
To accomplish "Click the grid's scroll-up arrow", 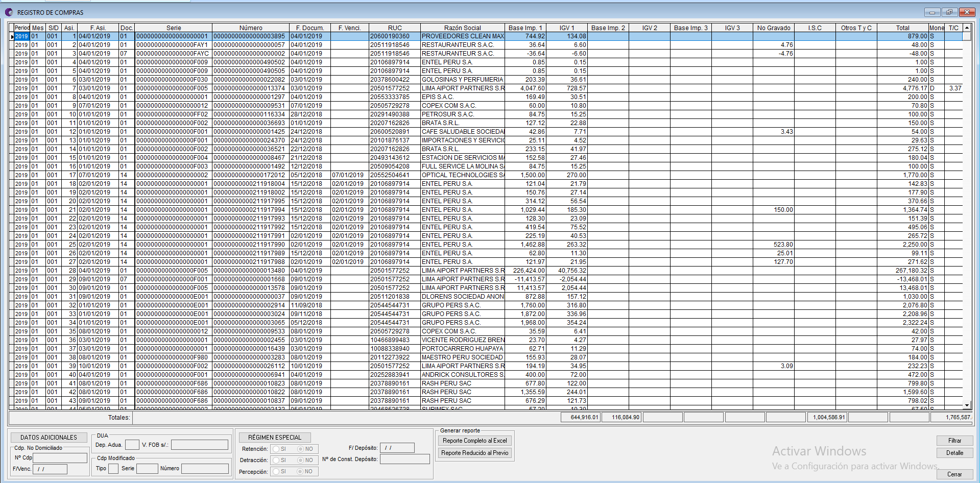I will click(967, 28).
